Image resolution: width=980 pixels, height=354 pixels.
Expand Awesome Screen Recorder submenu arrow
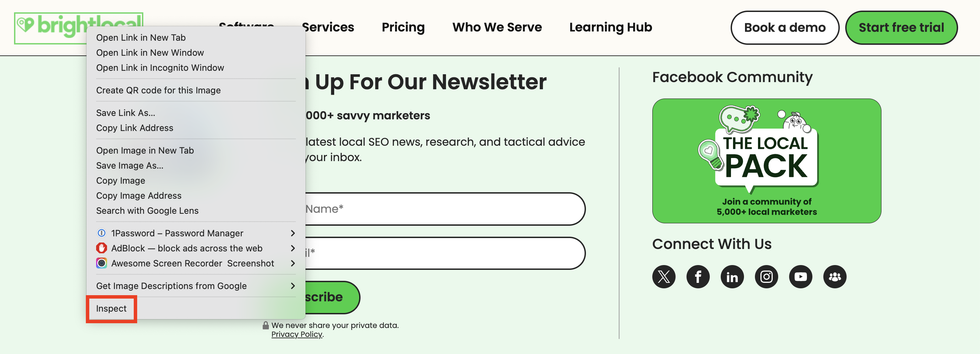click(x=292, y=263)
